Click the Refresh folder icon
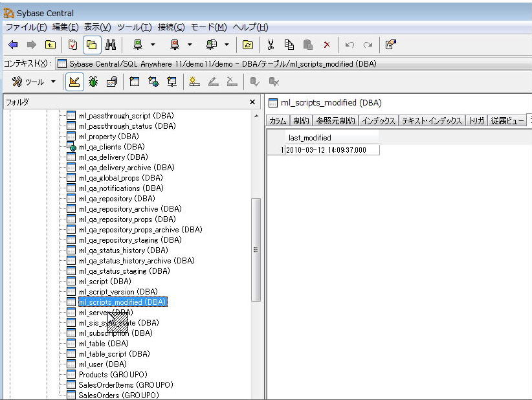 (247, 45)
